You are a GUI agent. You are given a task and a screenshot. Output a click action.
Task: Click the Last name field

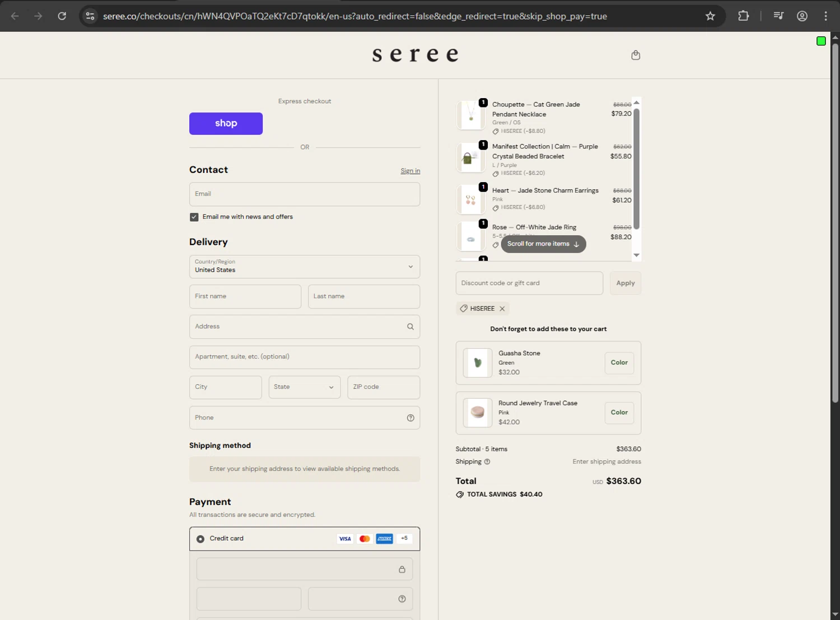pos(364,296)
